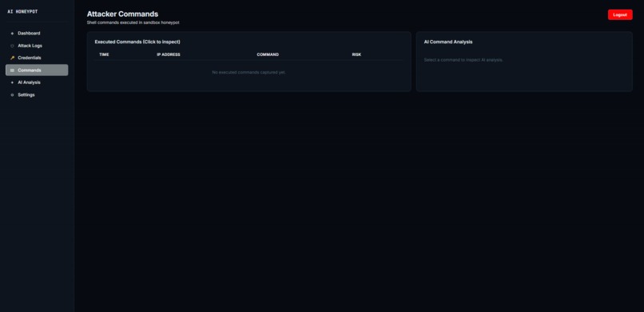Open AI Analysis page

coord(37,82)
